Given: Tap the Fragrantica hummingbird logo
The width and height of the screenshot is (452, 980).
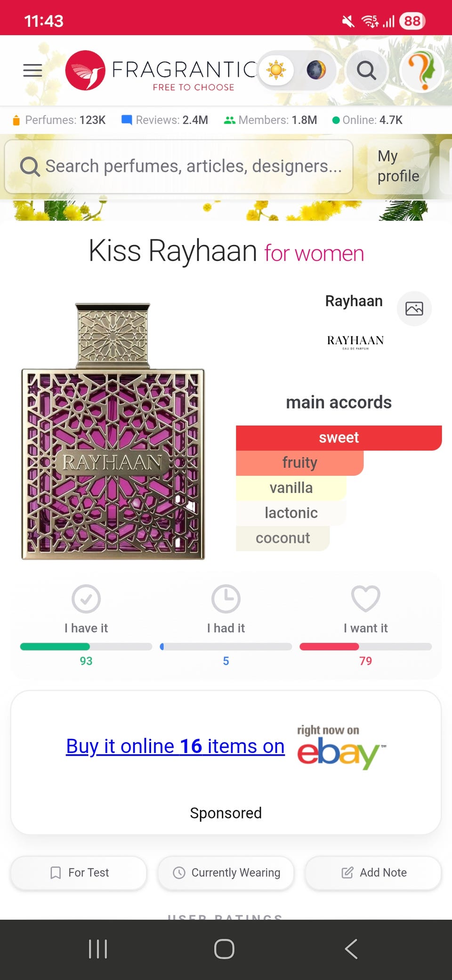Looking at the screenshot, I should [x=85, y=71].
